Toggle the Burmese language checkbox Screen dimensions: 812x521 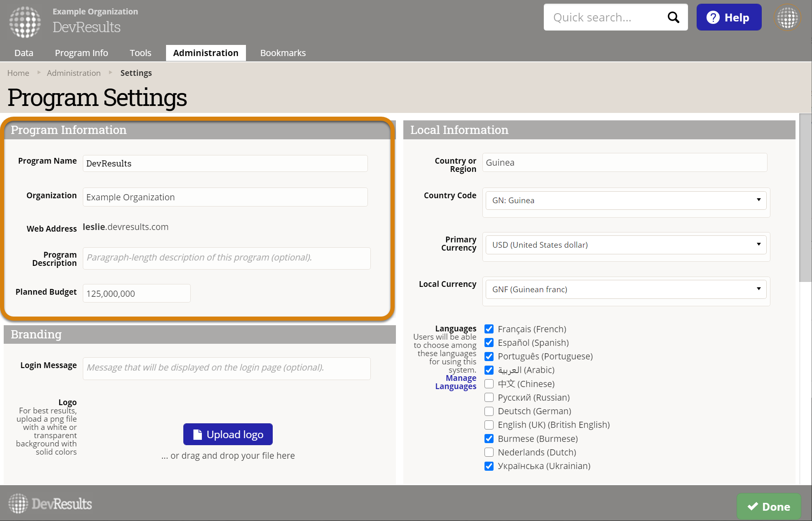[489, 439]
